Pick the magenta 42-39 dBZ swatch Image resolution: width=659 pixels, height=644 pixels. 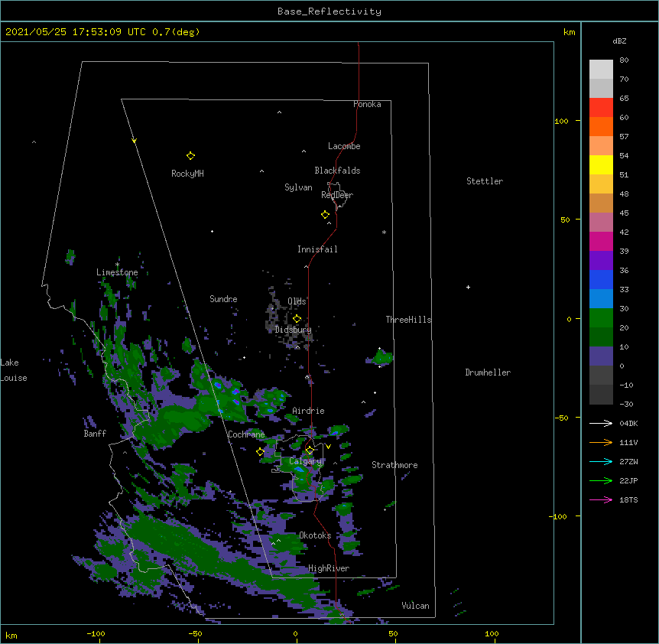[x=601, y=241]
